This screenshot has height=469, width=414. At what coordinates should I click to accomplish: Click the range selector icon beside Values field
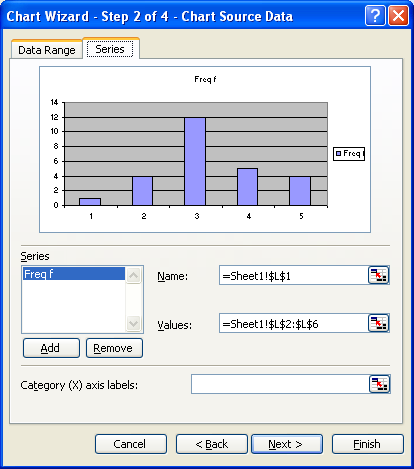pyautogui.click(x=378, y=323)
